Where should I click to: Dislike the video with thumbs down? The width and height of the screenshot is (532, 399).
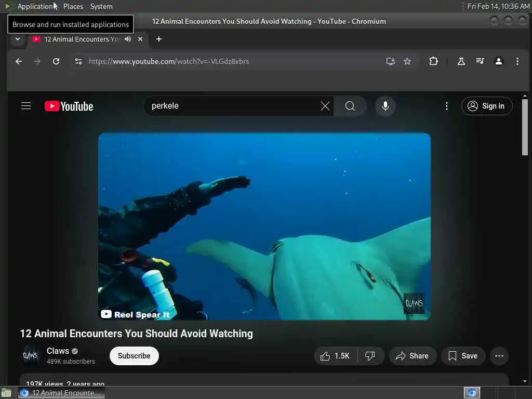[x=370, y=356]
